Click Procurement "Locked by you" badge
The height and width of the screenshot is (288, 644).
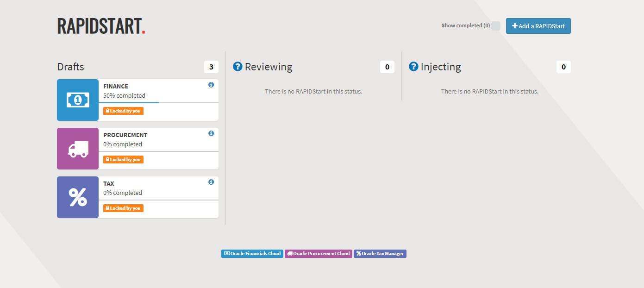coord(123,160)
